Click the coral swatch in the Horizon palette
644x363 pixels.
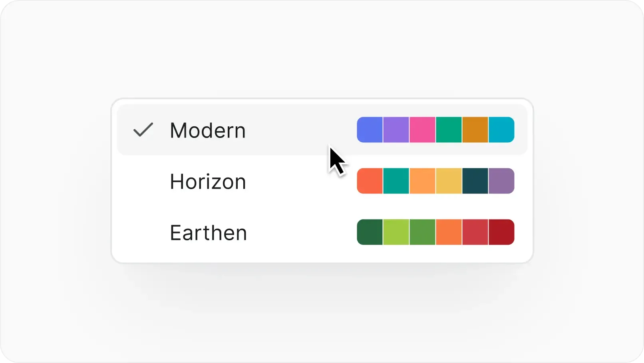pos(369,181)
